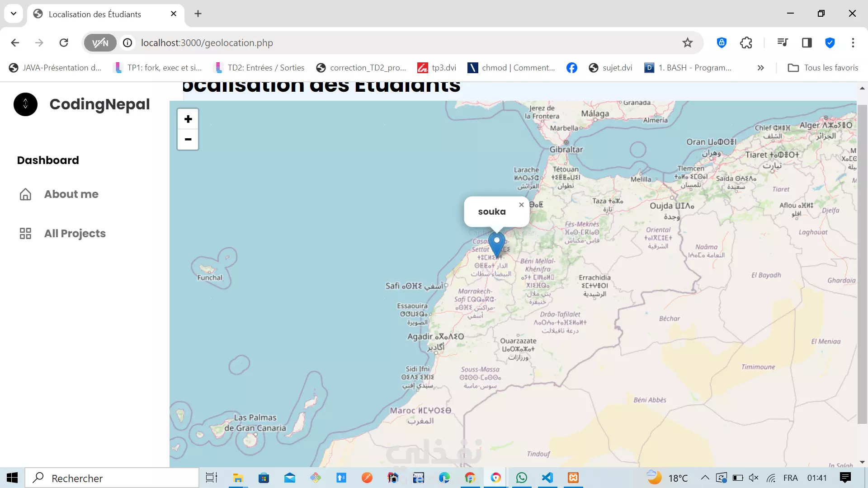Open the extensions puzzle menu

coord(746,43)
